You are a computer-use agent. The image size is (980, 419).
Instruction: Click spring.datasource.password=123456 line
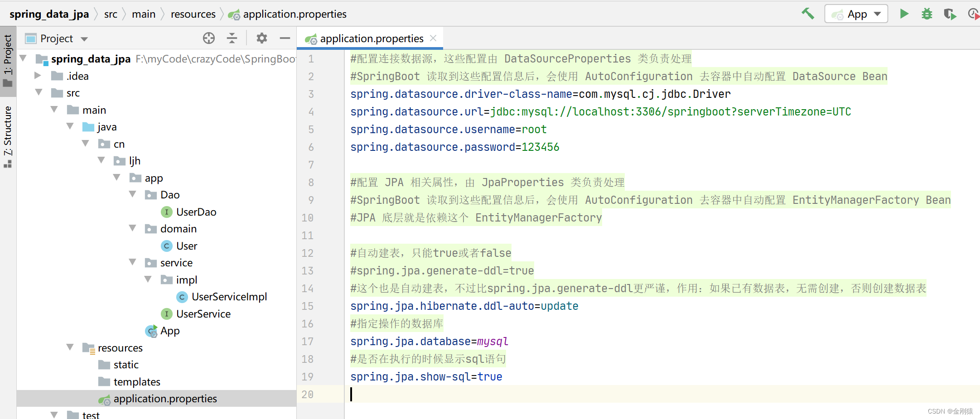click(455, 147)
